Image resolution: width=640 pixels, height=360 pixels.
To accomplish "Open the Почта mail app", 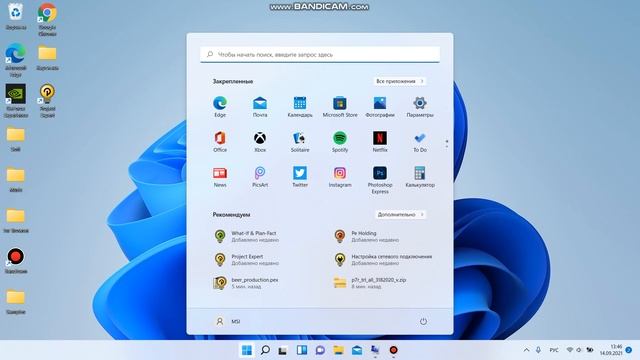I will pos(260,107).
